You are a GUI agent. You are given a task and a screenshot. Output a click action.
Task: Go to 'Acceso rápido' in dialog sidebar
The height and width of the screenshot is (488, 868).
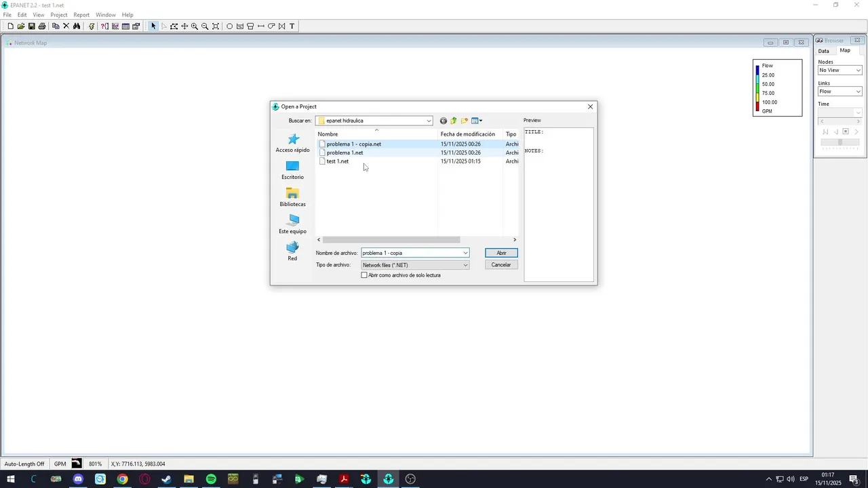[x=292, y=143]
